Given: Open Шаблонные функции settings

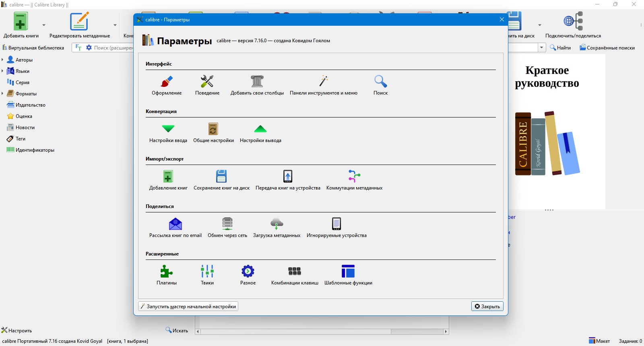Looking at the screenshot, I should 348,275.
